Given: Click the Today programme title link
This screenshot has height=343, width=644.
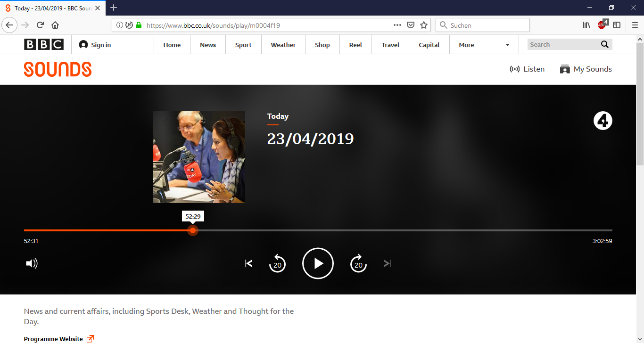Looking at the screenshot, I should pos(278,116).
